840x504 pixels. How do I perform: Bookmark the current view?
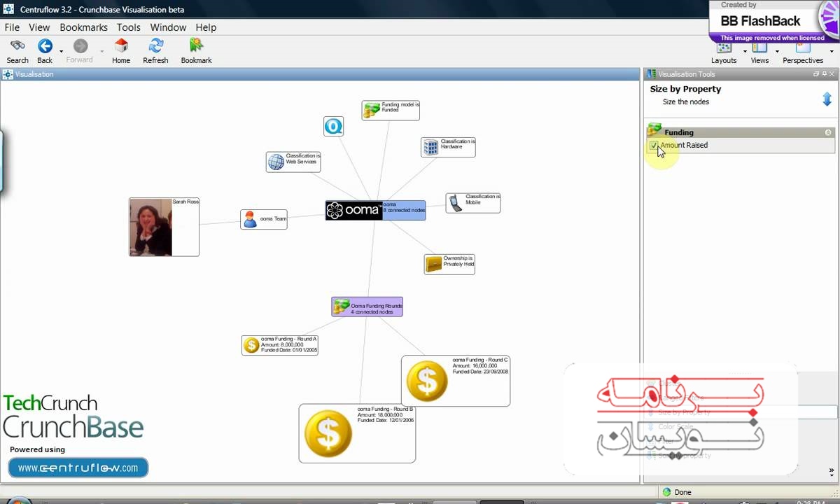click(x=196, y=46)
